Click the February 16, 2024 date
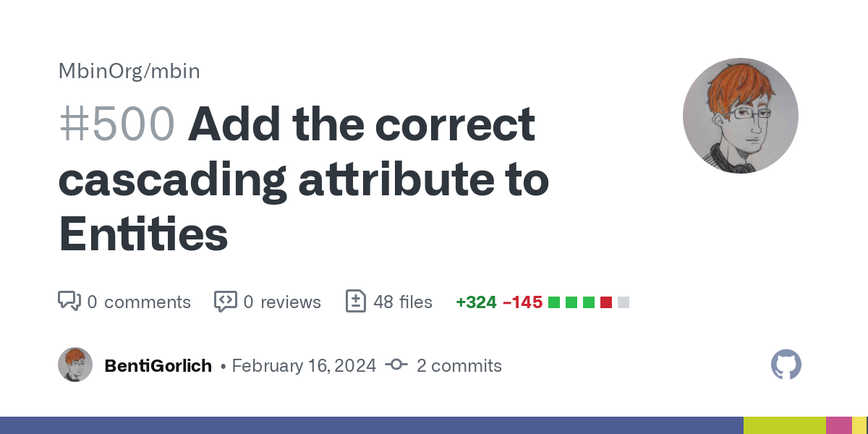 click(304, 365)
